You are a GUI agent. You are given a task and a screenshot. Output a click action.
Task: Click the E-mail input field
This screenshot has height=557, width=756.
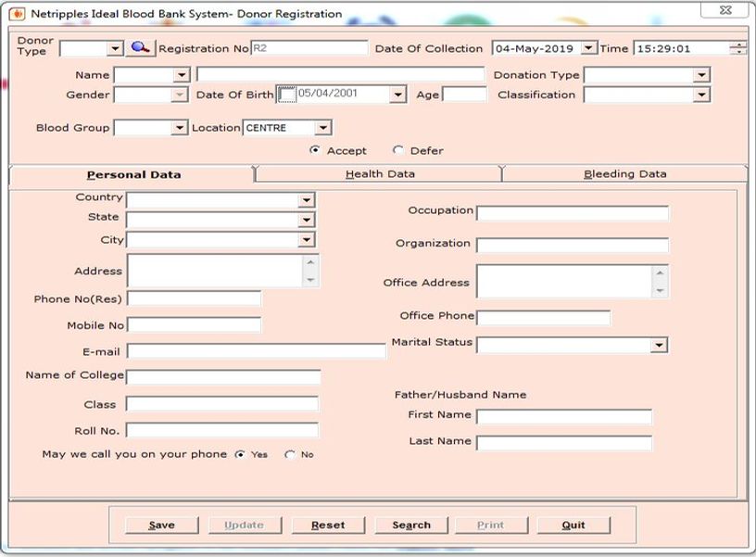pos(256,351)
